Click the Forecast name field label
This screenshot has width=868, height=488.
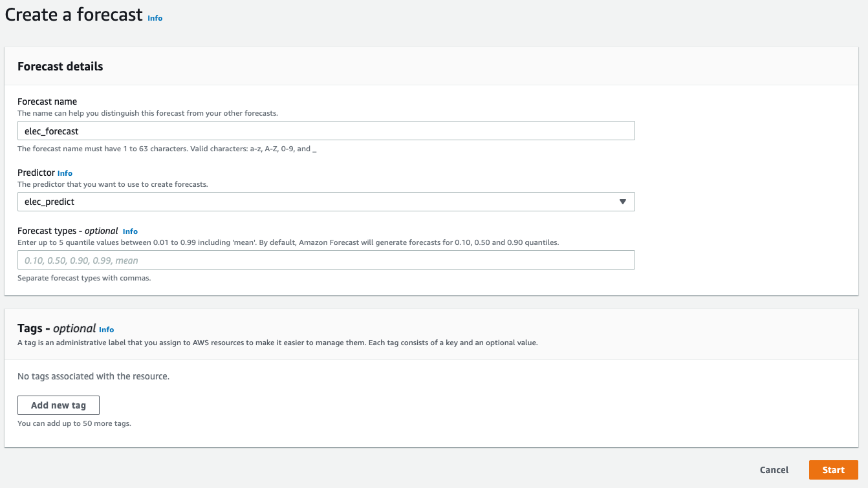[47, 101]
